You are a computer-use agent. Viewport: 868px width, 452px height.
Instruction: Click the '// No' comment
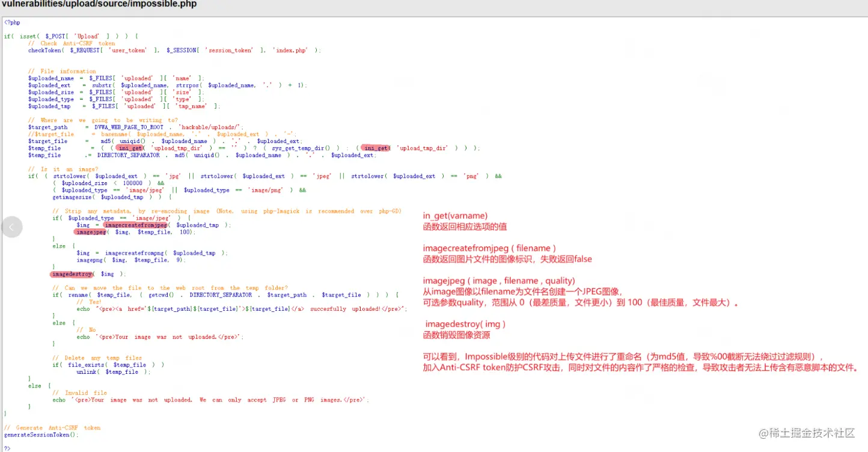[x=86, y=330]
